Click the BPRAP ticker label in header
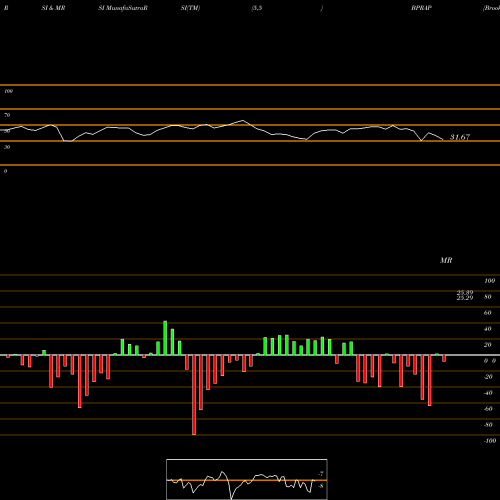This screenshot has width=500, height=500. coord(421,8)
